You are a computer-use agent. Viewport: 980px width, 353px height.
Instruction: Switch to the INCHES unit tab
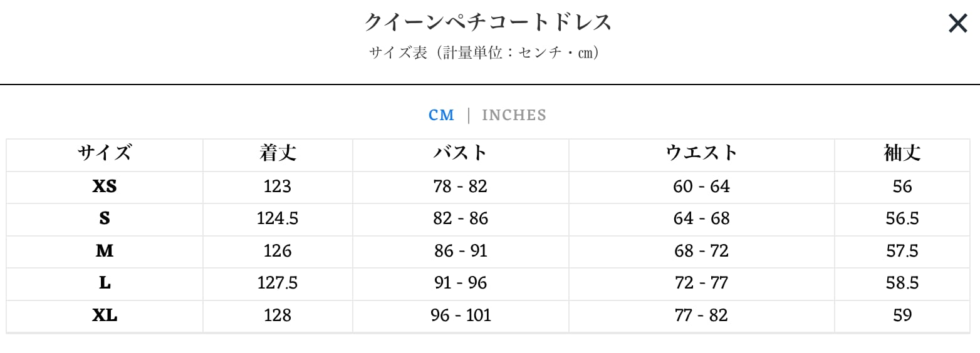pos(514,115)
